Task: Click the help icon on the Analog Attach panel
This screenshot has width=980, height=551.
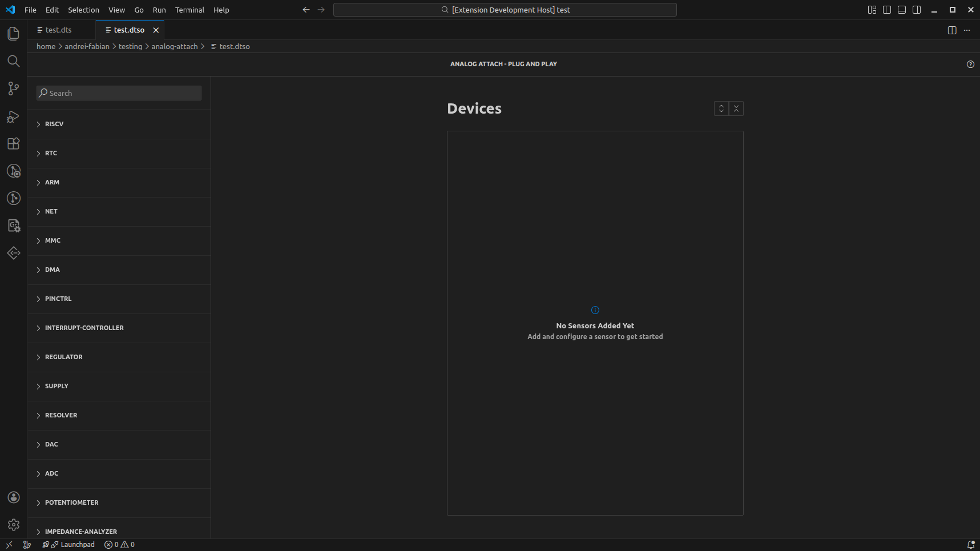Action: pyautogui.click(x=971, y=64)
